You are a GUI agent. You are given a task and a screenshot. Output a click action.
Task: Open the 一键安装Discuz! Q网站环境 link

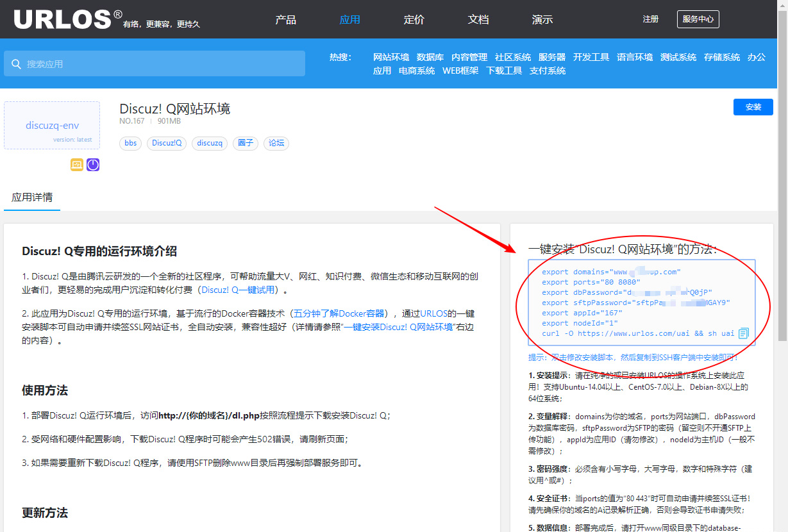click(398, 327)
